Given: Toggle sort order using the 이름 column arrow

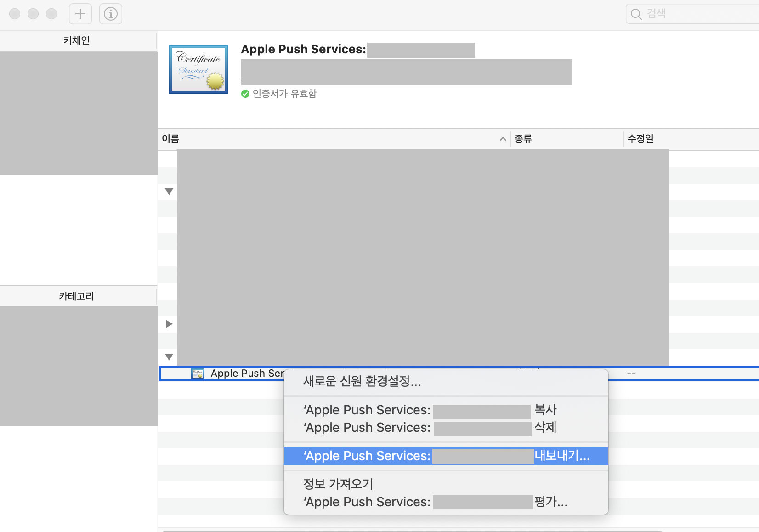Looking at the screenshot, I should point(503,139).
